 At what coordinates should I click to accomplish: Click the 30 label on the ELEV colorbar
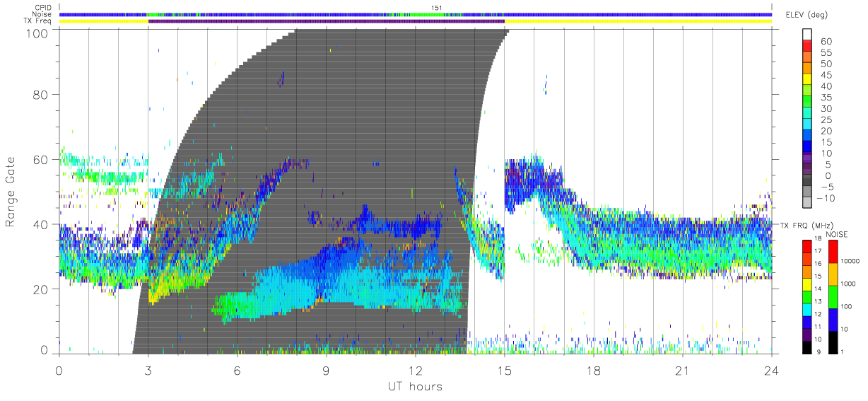pyautogui.click(x=825, y=108)
